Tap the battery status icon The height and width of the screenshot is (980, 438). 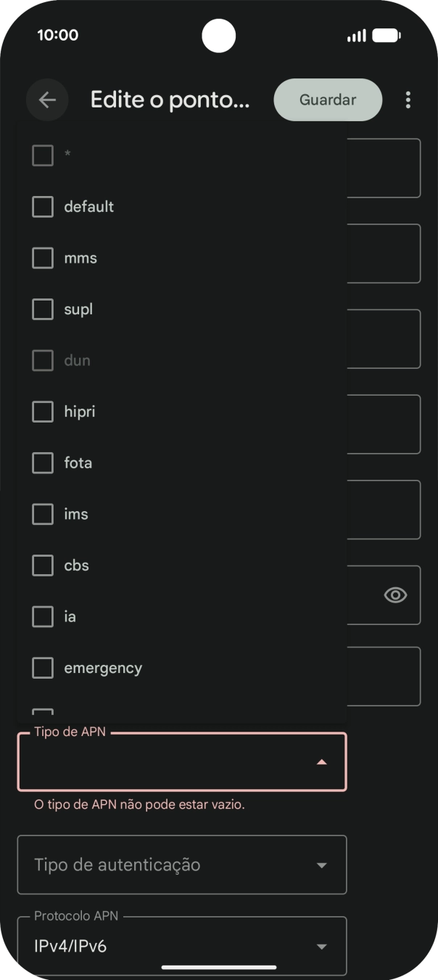coord(386,36)
